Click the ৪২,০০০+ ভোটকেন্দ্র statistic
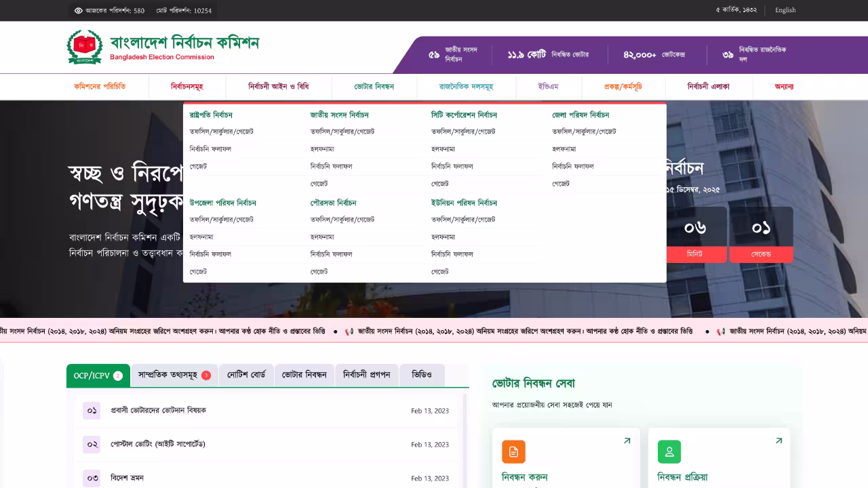The image size is (868, 488). pos(654,54)
